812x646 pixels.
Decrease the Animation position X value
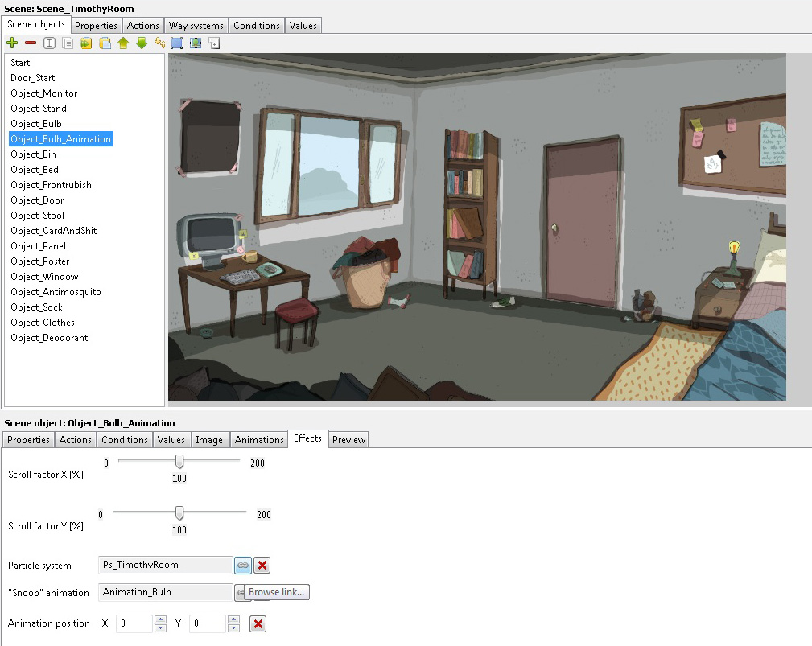(160, 627)
